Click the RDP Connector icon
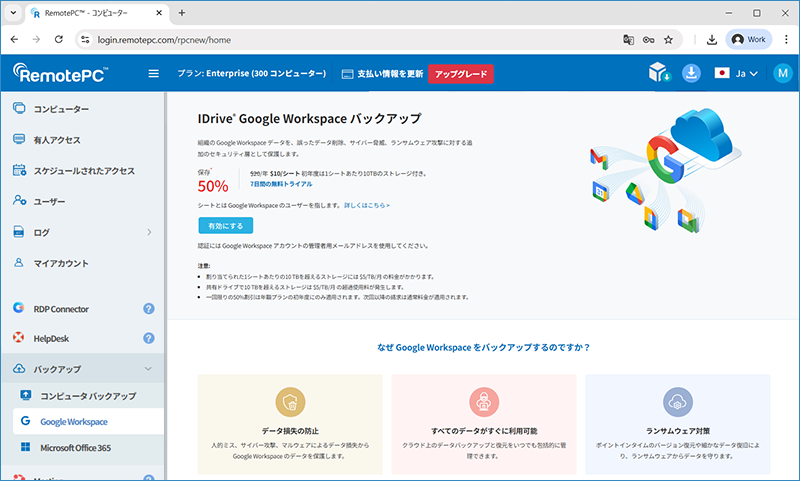The width and height of the screenshot is (800, 481). 19,308
